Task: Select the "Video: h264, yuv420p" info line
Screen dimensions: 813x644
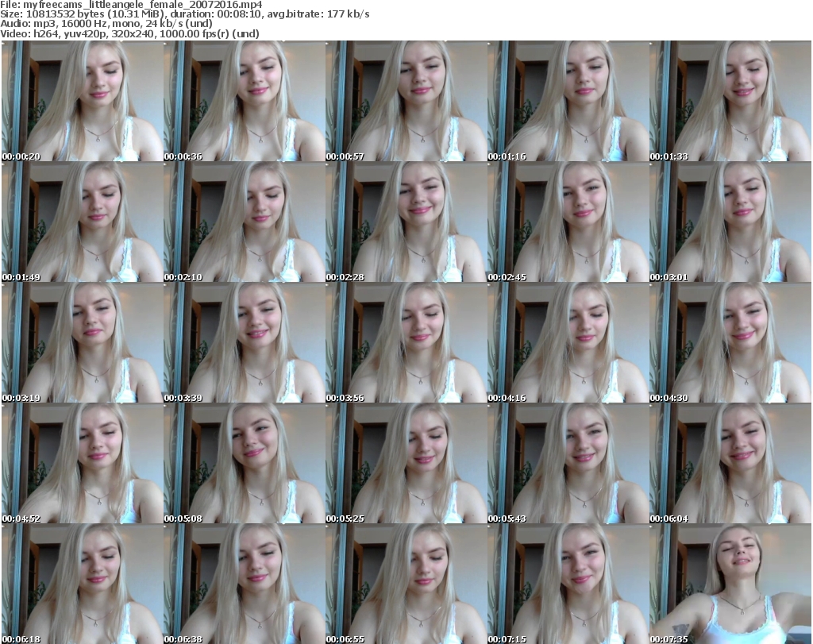Action: point(129,33)
